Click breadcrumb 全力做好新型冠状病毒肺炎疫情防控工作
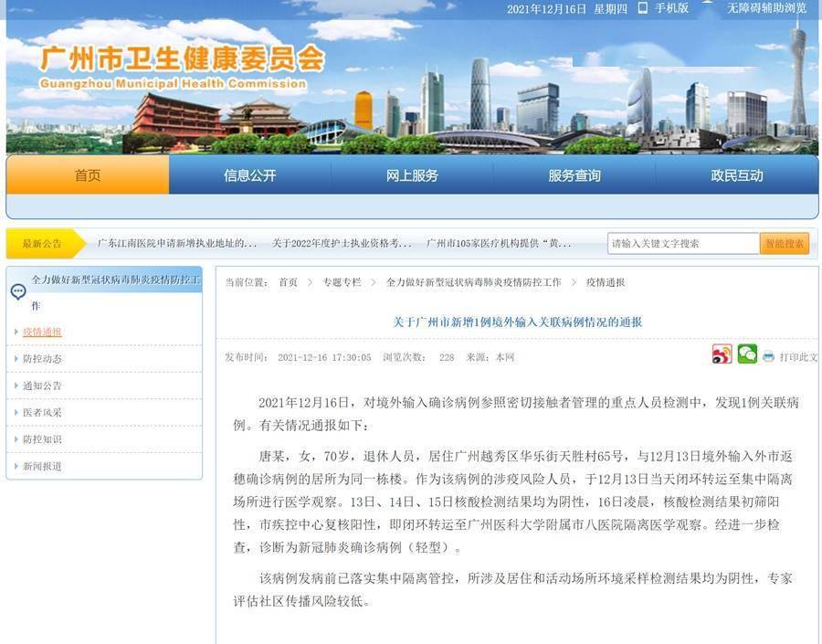Image resolution: width=822 pixels, height=644 pixels. (473, 282)
